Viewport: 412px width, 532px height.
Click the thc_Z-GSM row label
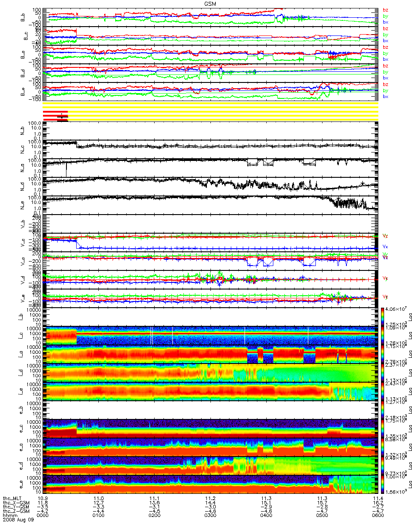coord(16,512)
